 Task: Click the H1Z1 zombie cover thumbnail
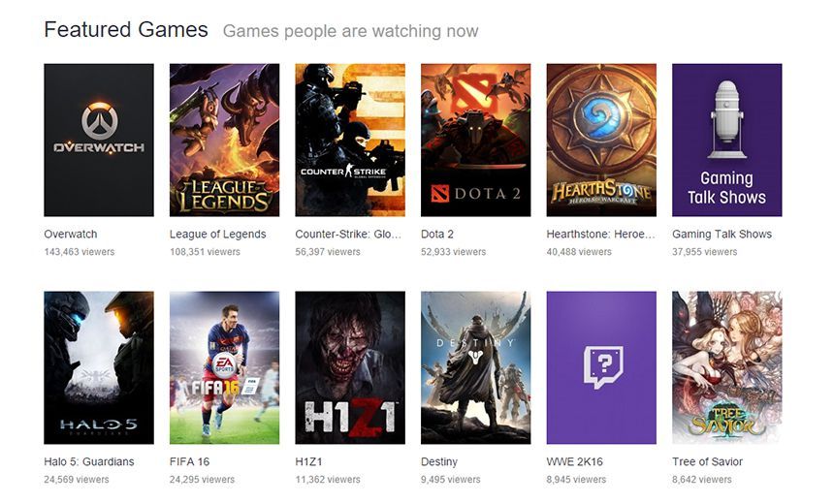tap(350, 367)
